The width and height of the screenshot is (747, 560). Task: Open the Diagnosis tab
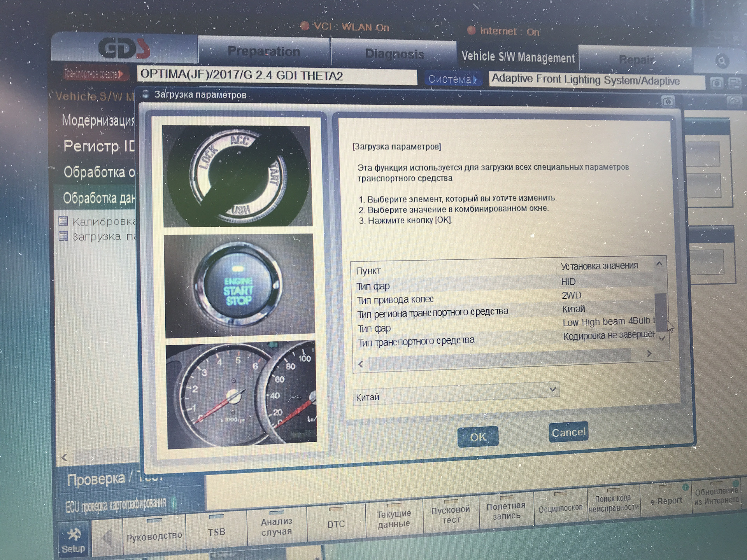tap(394, 54)
